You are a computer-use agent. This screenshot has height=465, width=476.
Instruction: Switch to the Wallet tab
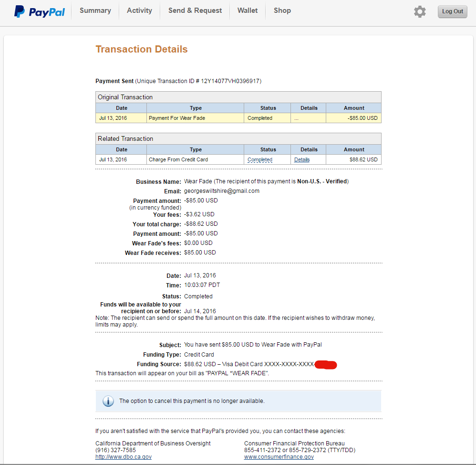pos(248,11)
